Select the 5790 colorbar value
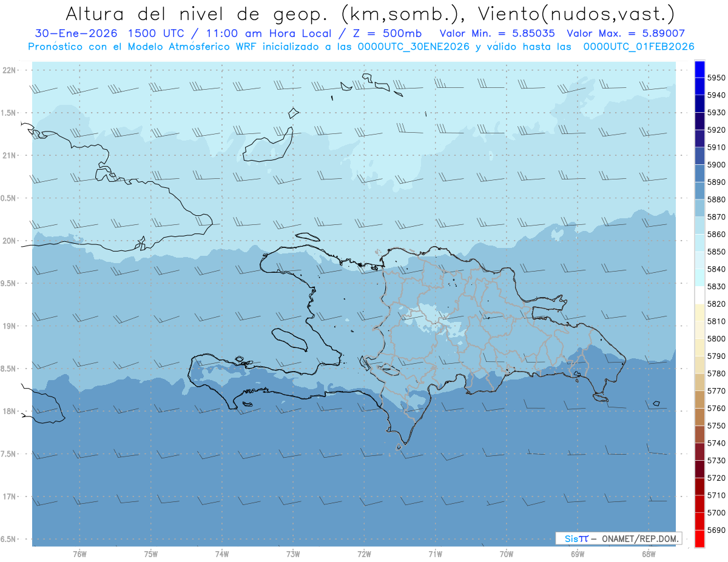This screenshot has height=562, width=728. (716, 356)
